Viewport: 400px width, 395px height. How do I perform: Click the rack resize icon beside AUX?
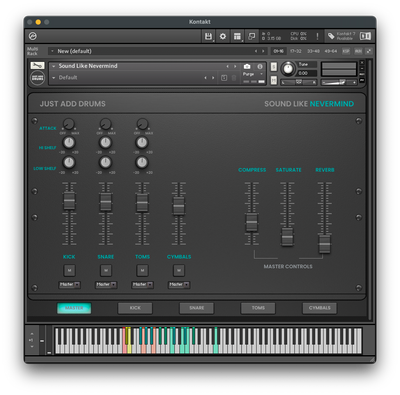click(369, 51)
